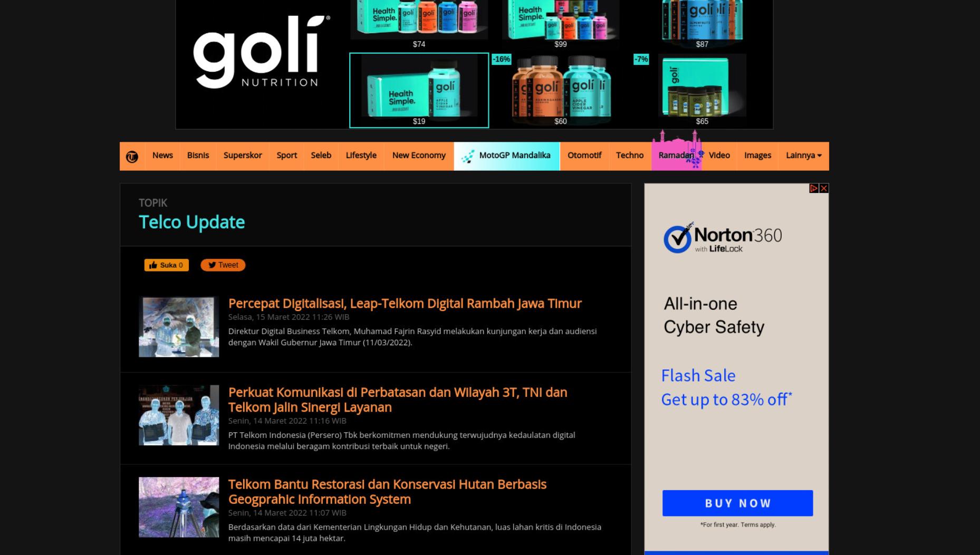The width and height of the screenshot is (980, 555).
Task: Expand the Lainnya dropdown menu
Action: 804,155
